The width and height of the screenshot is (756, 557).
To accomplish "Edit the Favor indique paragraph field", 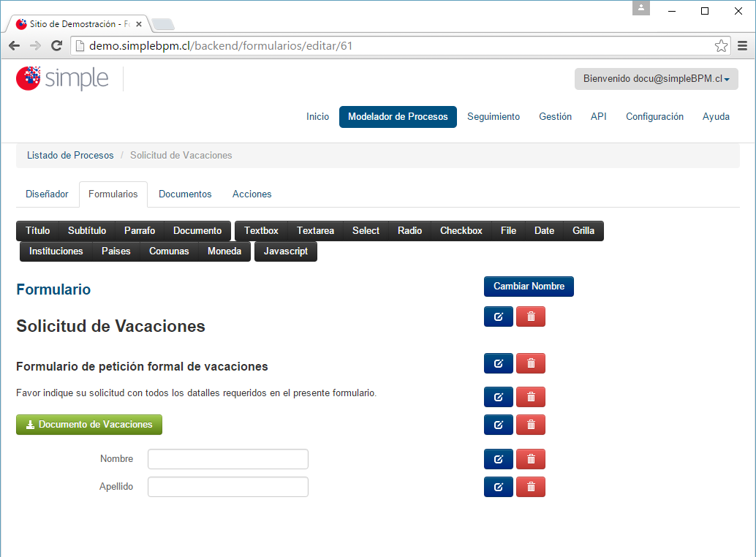I will (x=498, y=397).
